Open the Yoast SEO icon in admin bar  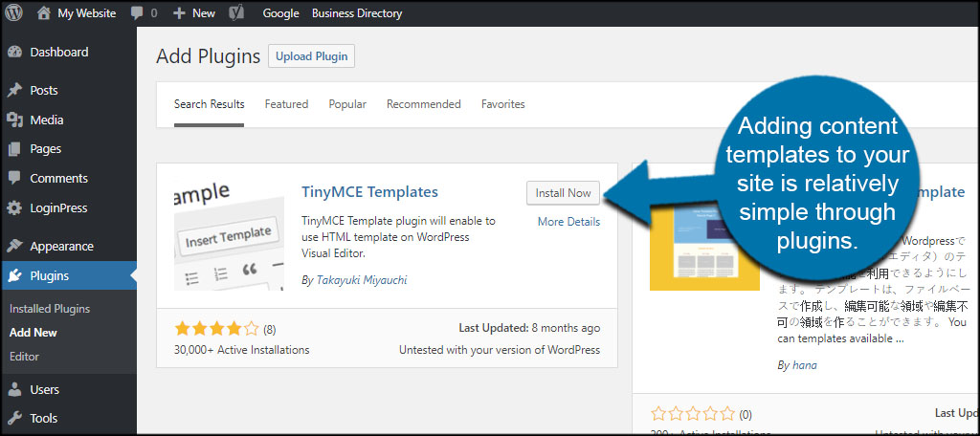click(236, 13)
